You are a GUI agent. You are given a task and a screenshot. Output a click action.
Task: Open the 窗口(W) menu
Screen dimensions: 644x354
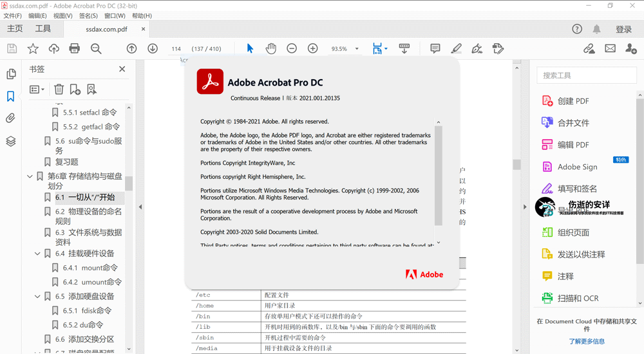coord(115,15)
